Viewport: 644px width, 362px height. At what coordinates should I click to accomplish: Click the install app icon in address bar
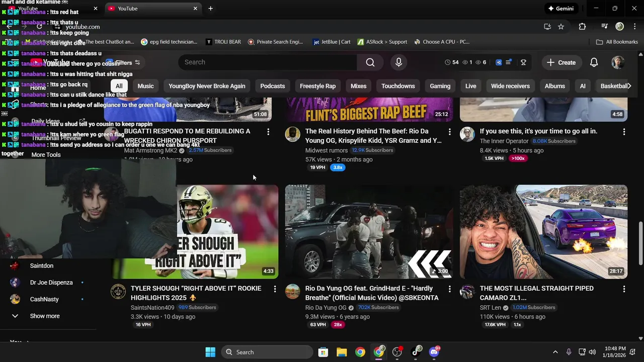547,27
